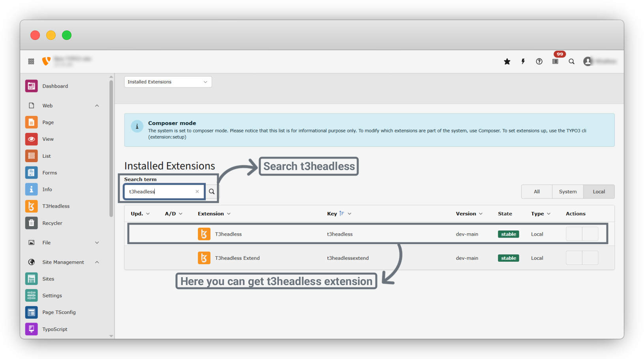Open the flush cache lightning icon
This screenshot has height=359, width=644.
click(523, 61)
